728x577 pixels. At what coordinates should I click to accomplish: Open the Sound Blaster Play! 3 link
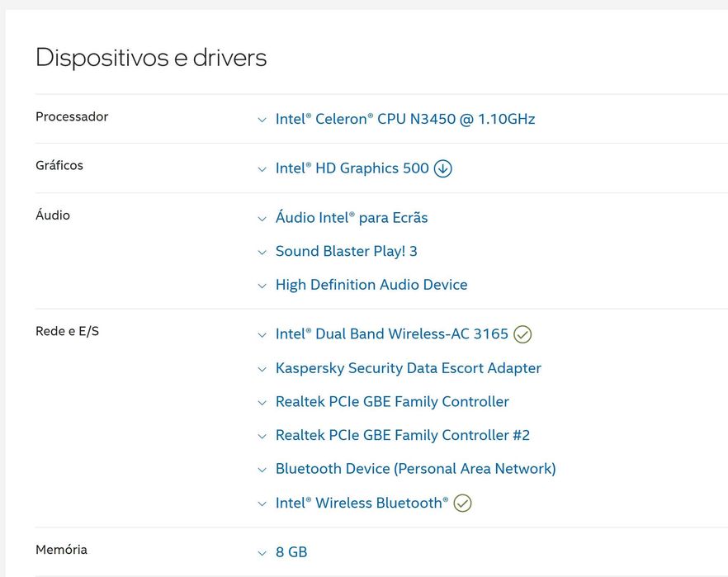coord(347,251)
